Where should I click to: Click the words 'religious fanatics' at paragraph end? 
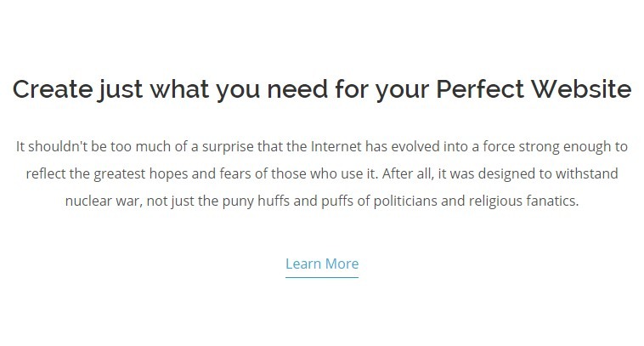(x=523, y=201)
